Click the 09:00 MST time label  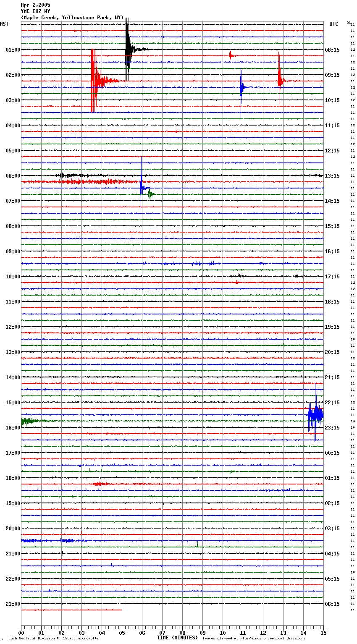click(13, 251)
